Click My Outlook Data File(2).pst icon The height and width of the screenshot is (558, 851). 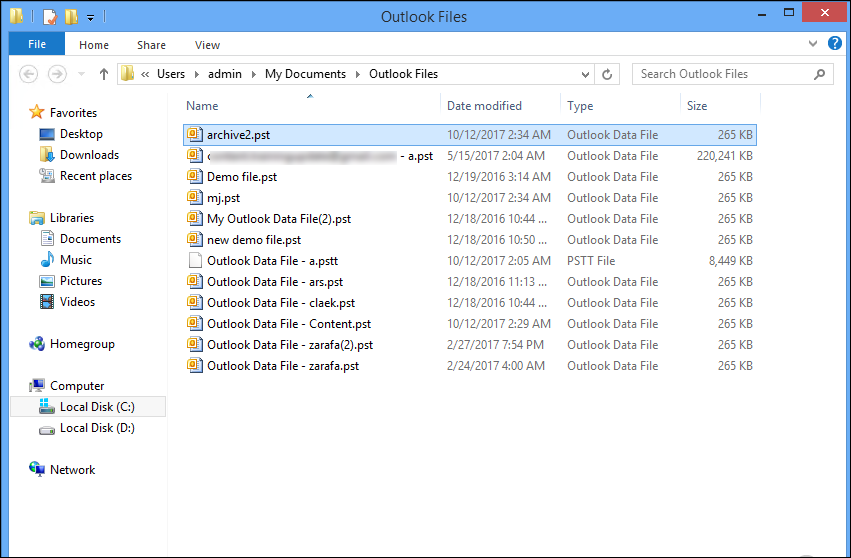[195, 218]
